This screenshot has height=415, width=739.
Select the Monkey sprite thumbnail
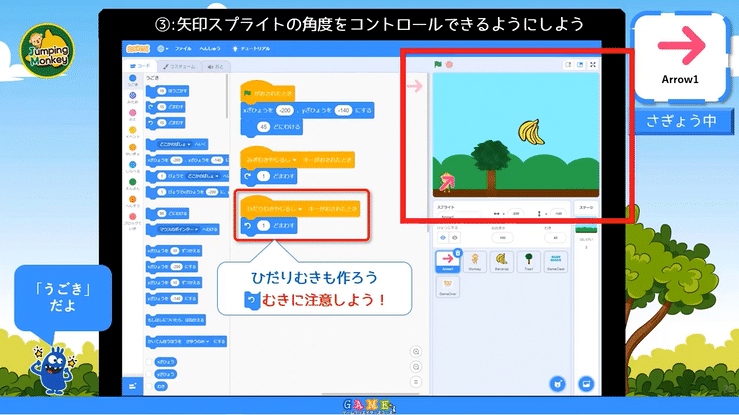[475, 261]
